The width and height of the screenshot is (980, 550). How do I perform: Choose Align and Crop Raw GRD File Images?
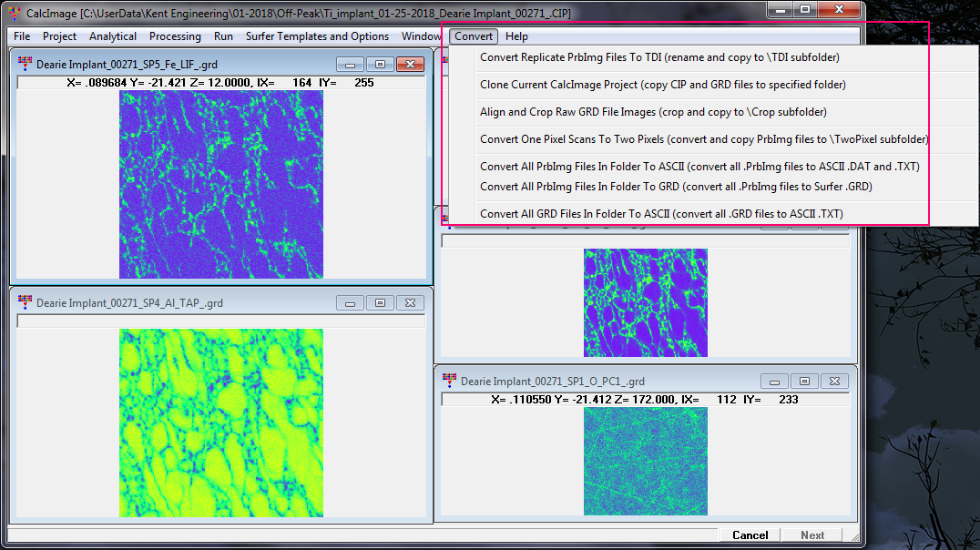653,112
